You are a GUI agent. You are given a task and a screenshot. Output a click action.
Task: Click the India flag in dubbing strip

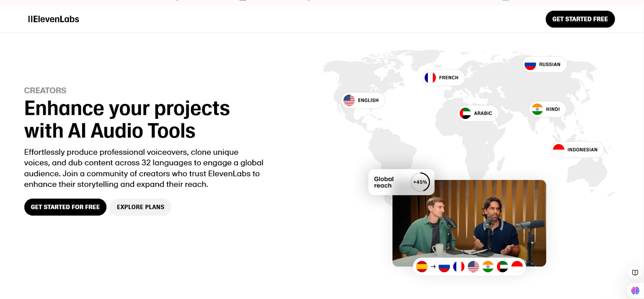pyautogui.click(x=488, y=266)
